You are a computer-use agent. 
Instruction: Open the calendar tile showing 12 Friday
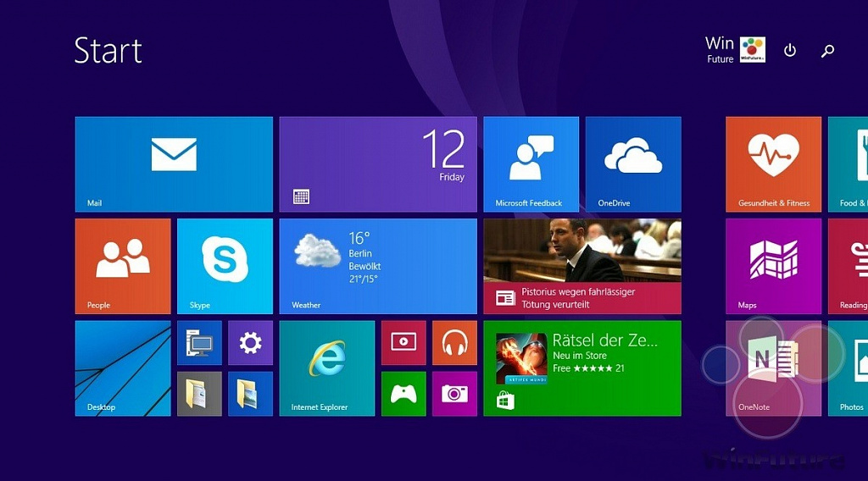pyautogui.click(x=378, y=164)
